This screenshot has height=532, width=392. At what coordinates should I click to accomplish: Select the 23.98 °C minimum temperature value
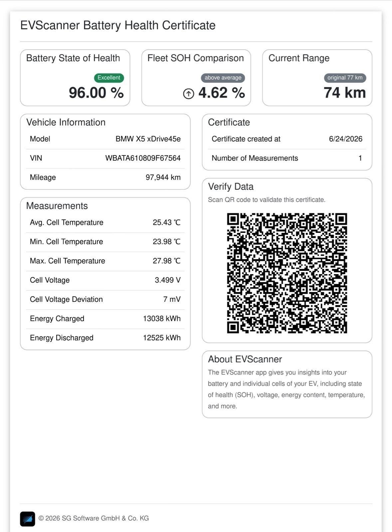167,242
